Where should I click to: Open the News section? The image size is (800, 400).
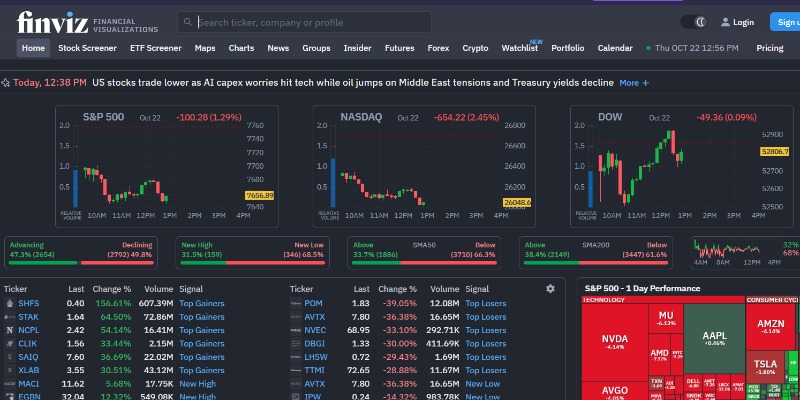(278, 48)
